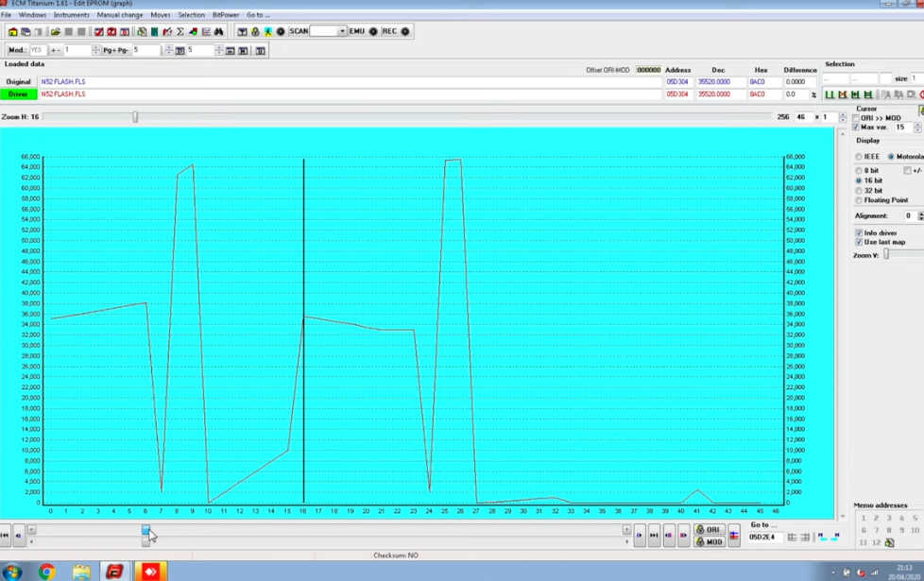Click the Original file button
The height and width of the screenshot is (581, 924).
click(x=18, y=82)
